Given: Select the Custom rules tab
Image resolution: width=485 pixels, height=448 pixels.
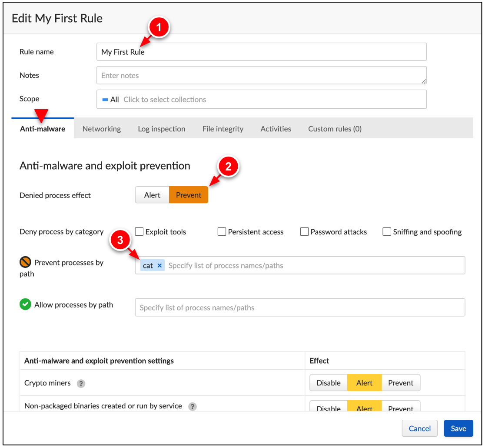Looking at the screenshot, I should (x=335, y=129).
